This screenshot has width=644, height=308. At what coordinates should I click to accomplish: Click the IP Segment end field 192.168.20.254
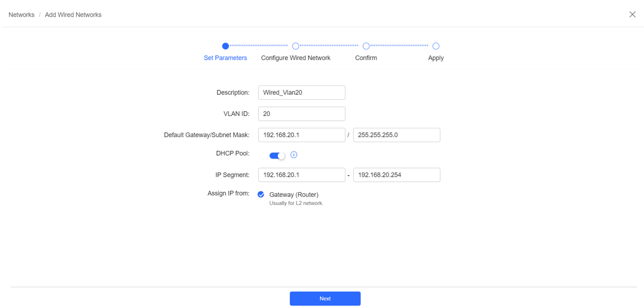(x=397, y=175)
